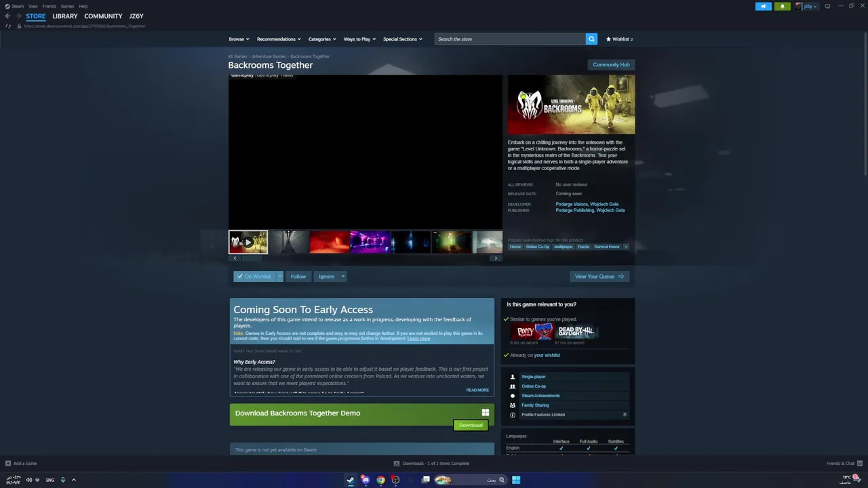Click the green Download demo button
The width and height of the screenshot is (868, 488).
(x=471, y=425)
